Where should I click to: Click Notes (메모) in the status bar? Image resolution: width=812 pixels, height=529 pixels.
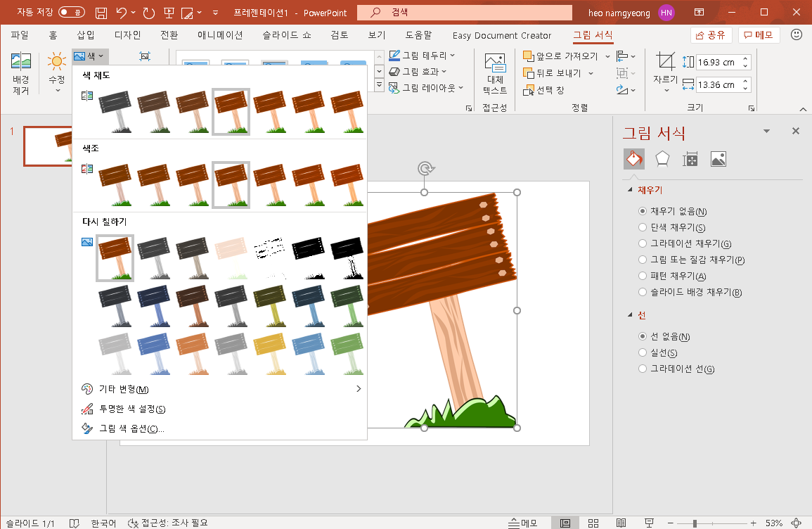pyautogui.click(x=522, y=523)
